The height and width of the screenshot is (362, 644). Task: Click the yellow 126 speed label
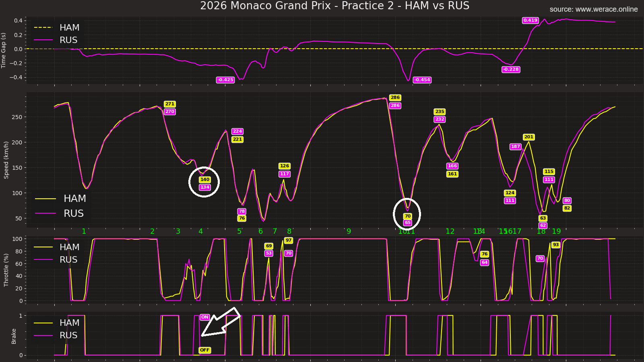(285, 166)
